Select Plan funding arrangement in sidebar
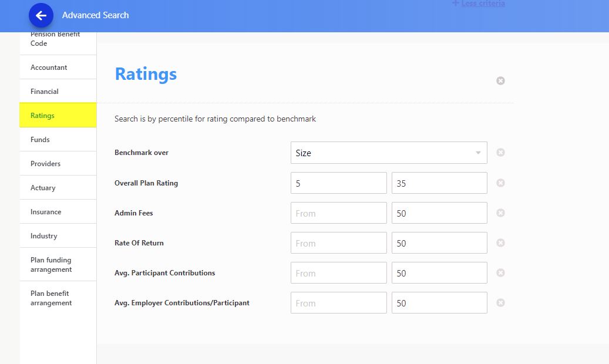This screenshot has width=609, height=364. point(58,265)
